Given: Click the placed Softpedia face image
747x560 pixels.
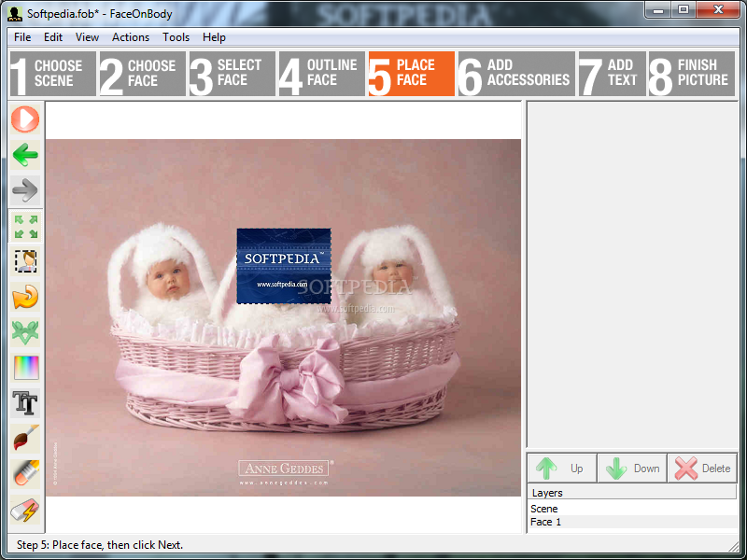Looking at the screenshot, I should coord(284,266).
